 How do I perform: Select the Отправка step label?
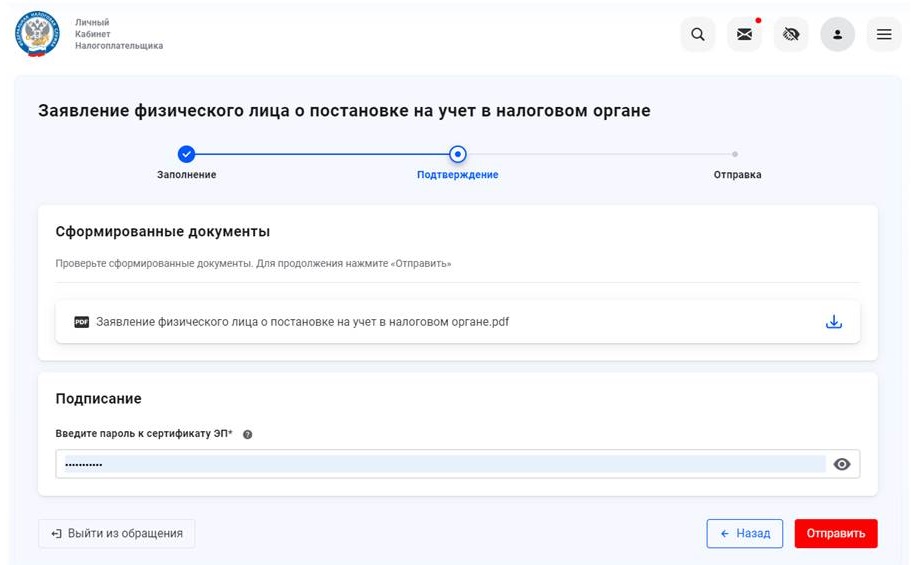(x=737, y=174)
